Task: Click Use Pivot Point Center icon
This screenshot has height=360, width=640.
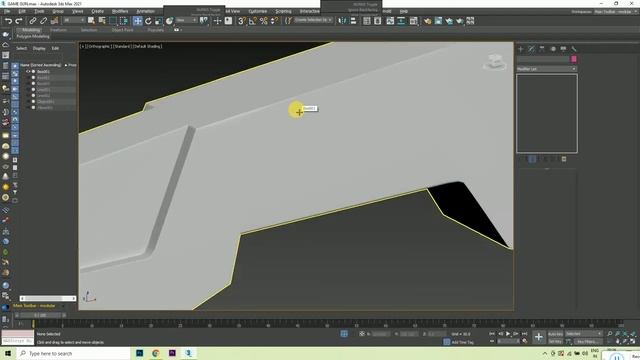Action: pyautogui.click(x=203, y=21)
